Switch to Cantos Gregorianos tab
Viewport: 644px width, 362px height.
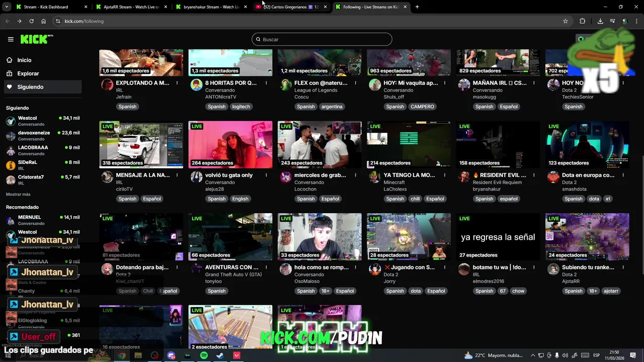[x=291, y=7]
